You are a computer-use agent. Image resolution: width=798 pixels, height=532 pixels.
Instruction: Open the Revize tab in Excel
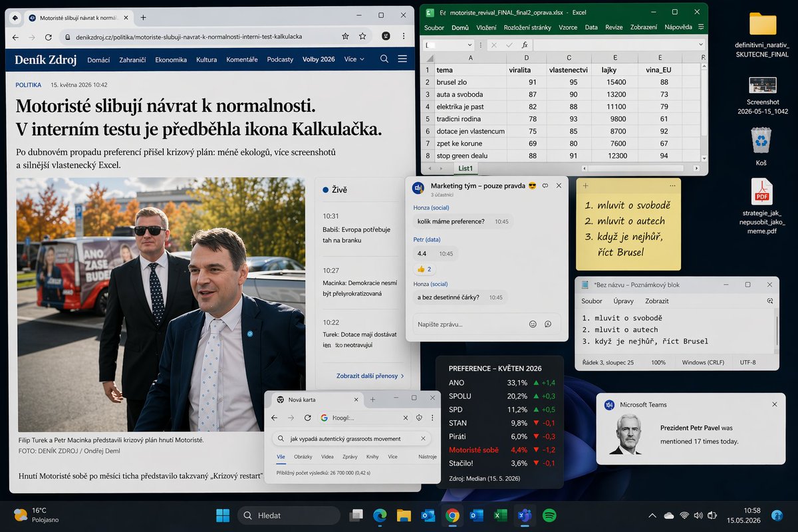[x=614, y=27]
